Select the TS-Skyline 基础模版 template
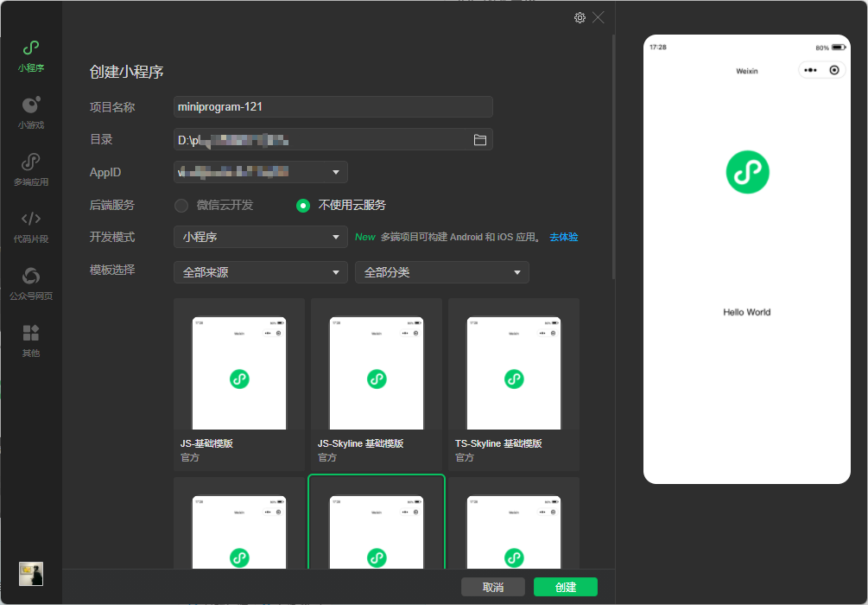Screen dimensions: 868x605 (514, 385)
